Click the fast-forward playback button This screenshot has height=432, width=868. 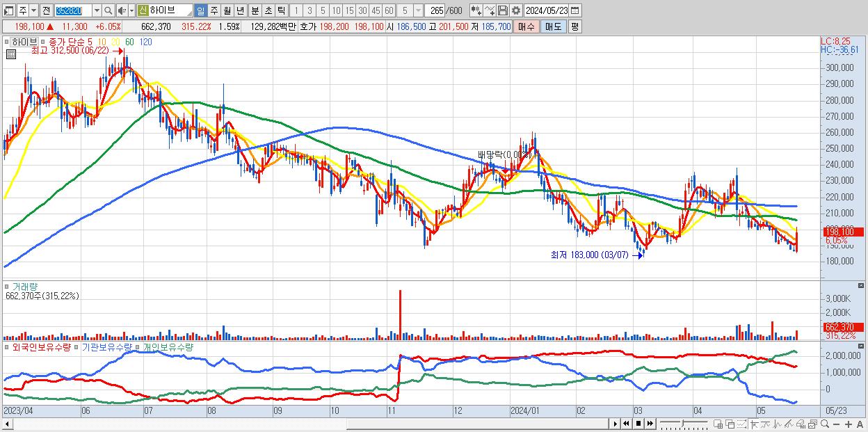pyautogui.click(x=650, y=424)
